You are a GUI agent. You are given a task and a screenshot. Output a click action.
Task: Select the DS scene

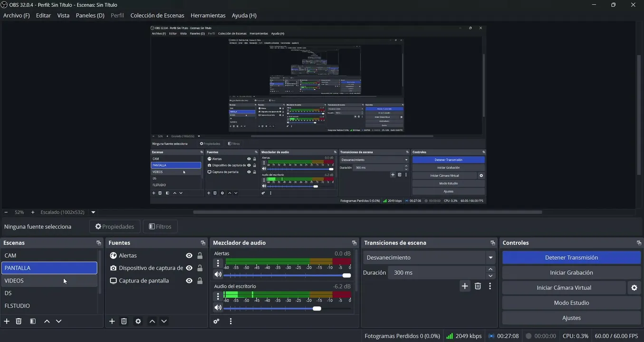(49, 293)
